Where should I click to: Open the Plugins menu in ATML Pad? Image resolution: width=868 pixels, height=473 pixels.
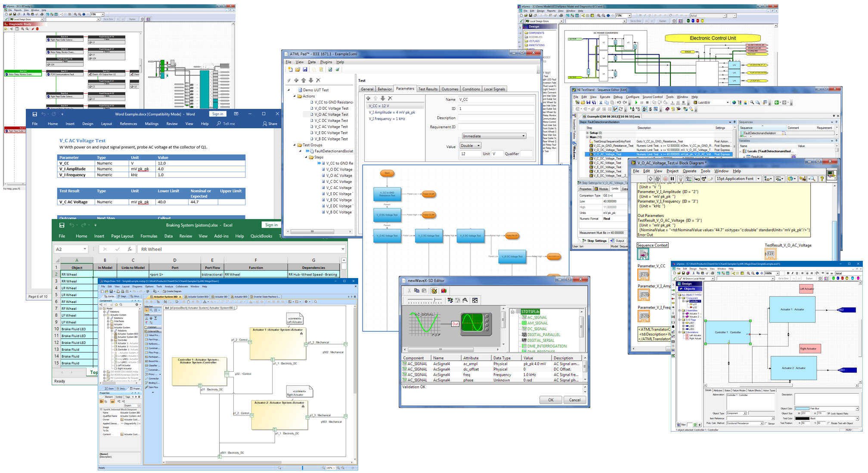(326, 62)
